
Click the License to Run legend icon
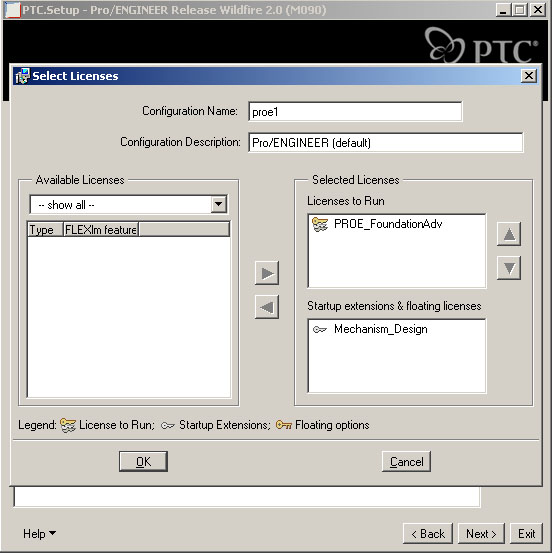(68, 425)
